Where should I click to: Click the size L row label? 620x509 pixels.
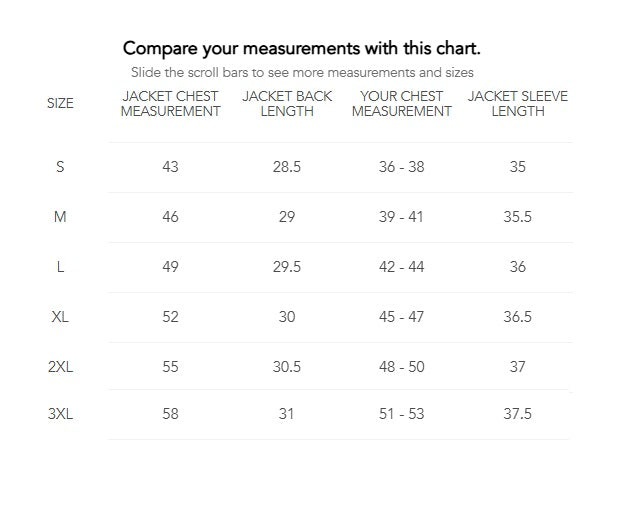click(60, 267)
